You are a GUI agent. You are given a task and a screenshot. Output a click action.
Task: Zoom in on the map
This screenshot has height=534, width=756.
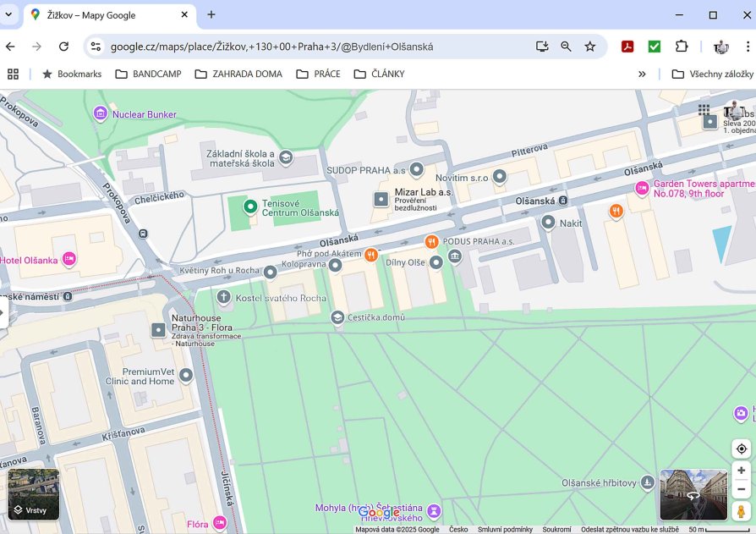(742, 471)
